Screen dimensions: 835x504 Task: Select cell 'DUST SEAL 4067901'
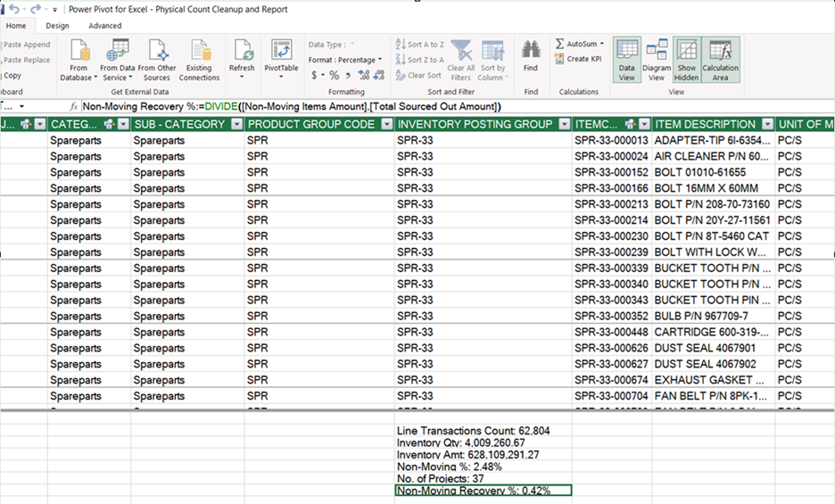(x=714, y=348)
